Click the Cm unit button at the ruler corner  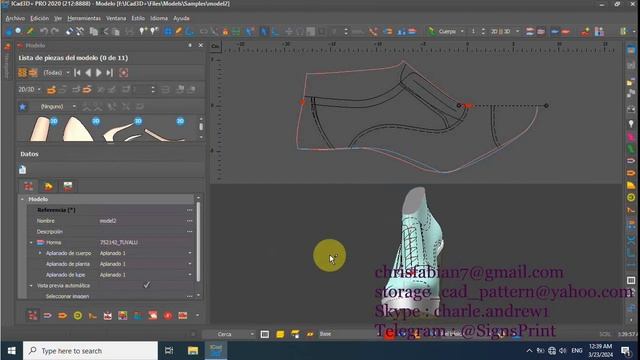click(x=215, y=47)
